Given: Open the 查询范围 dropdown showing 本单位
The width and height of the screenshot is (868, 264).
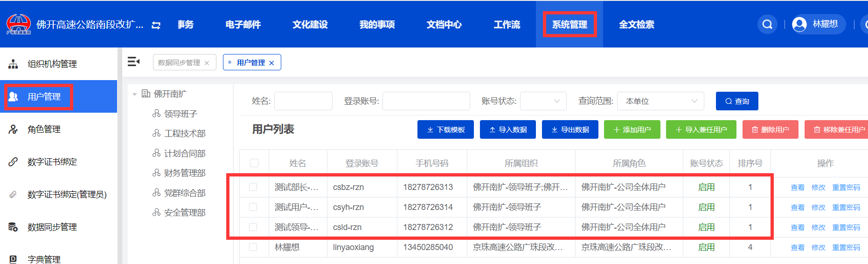Looking at the screenshot, I should coord(661,101).
